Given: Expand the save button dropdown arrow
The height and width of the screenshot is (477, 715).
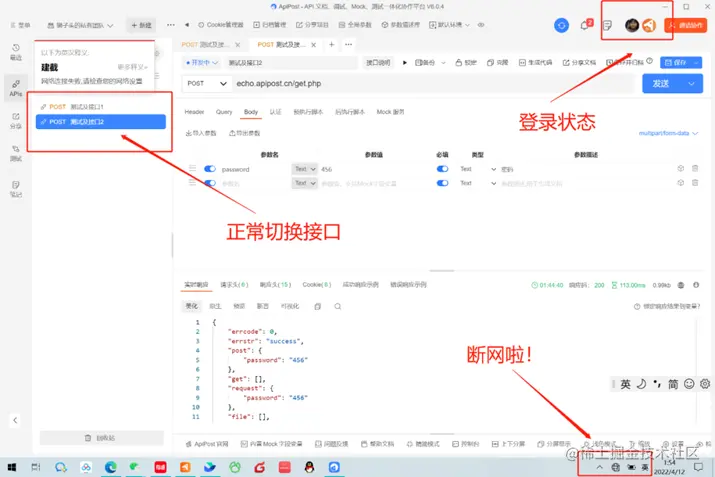Looking at the screenshot, I should point(696,62).
